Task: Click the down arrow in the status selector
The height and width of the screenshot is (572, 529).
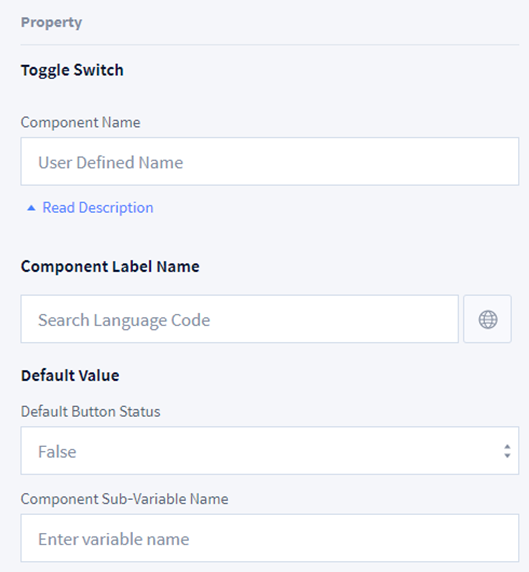Action: tap(507, 455)
